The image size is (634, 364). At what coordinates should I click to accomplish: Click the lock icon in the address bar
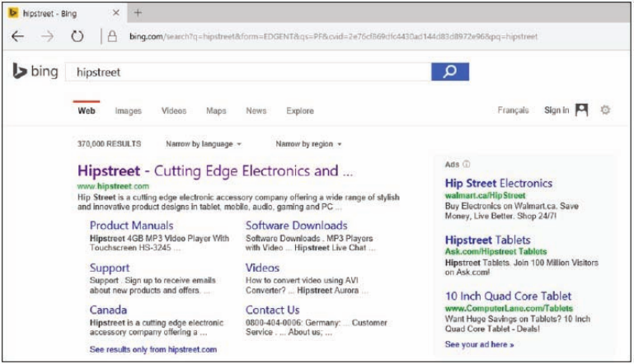[112, 37]
